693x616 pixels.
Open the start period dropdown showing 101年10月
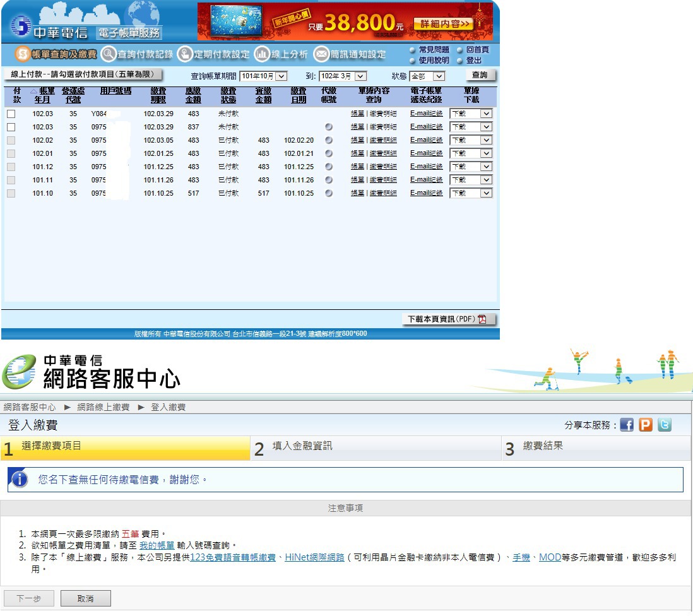click(263, 76)
